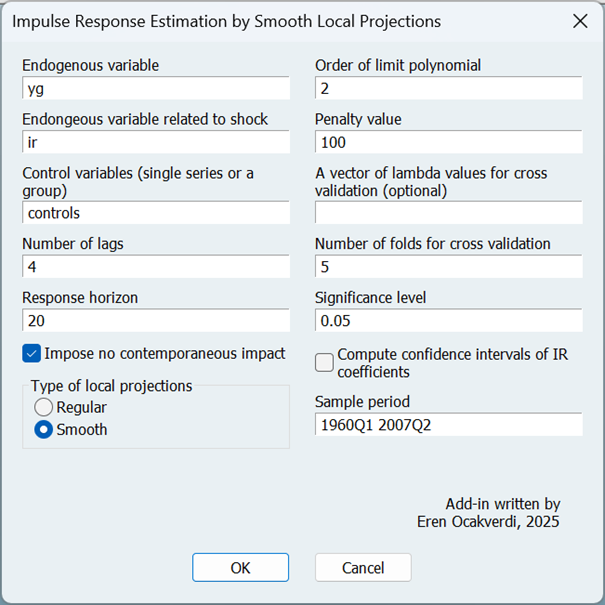Select the Regular local projections option

(x=44, y=407)
